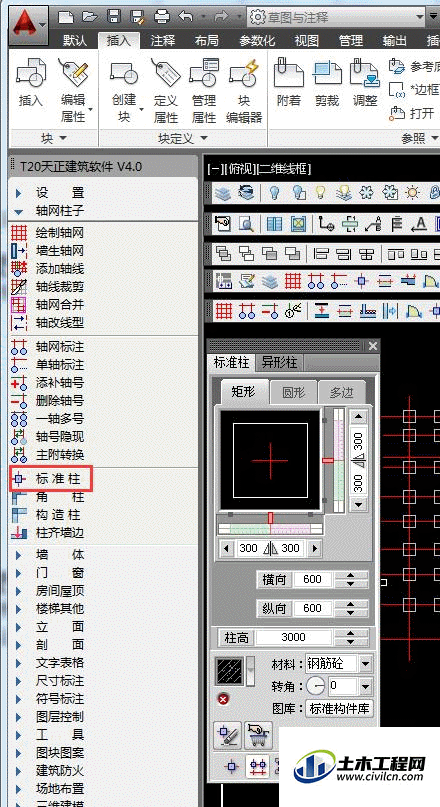Image resolution: width=440 pixels, height=807 pixels.
Task: Switch to the 管理 ribbon tab
Action: 351,41
